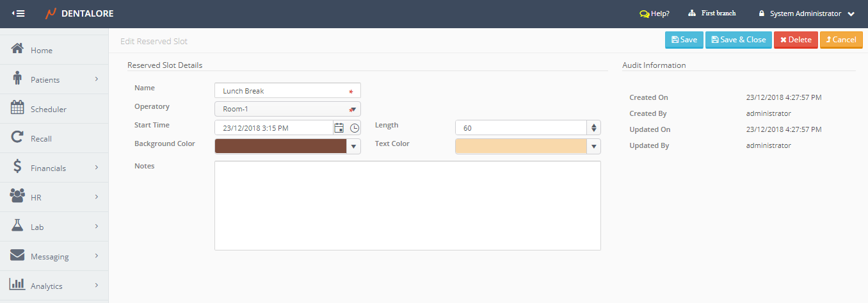Open clock time picker for Start Time
Image resolution: width=868 pixels, height=303 pixels.
tap(355, 128)
